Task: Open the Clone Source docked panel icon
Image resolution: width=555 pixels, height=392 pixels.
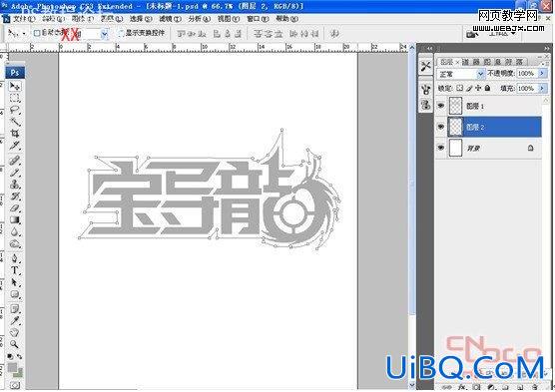Action: (426, 105)
